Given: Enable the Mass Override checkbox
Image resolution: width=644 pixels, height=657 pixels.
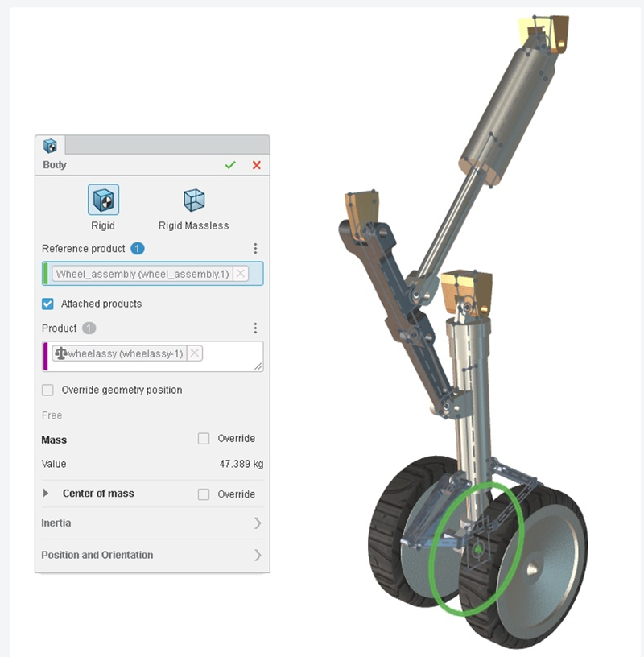Looking at the screenshot, I should (204, 439).
